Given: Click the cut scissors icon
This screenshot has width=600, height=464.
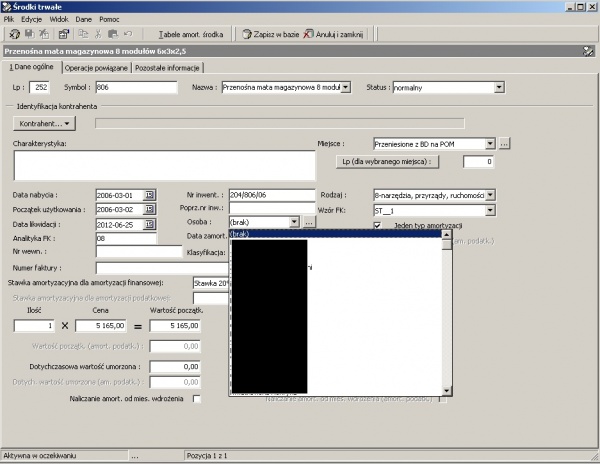Looking at the screenshot, I should click(98, 34).
